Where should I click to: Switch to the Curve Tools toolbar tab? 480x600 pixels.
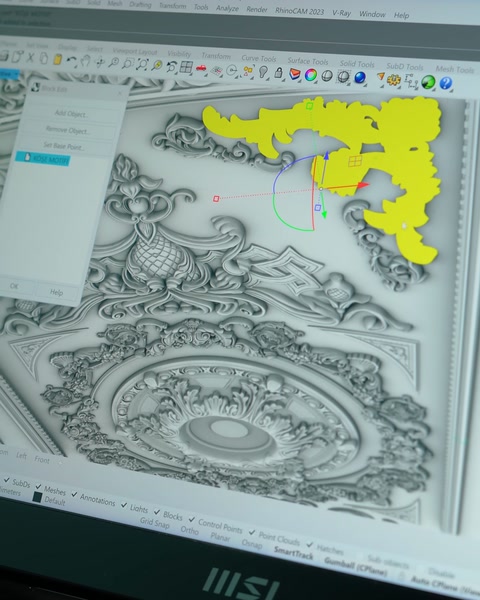259,59
